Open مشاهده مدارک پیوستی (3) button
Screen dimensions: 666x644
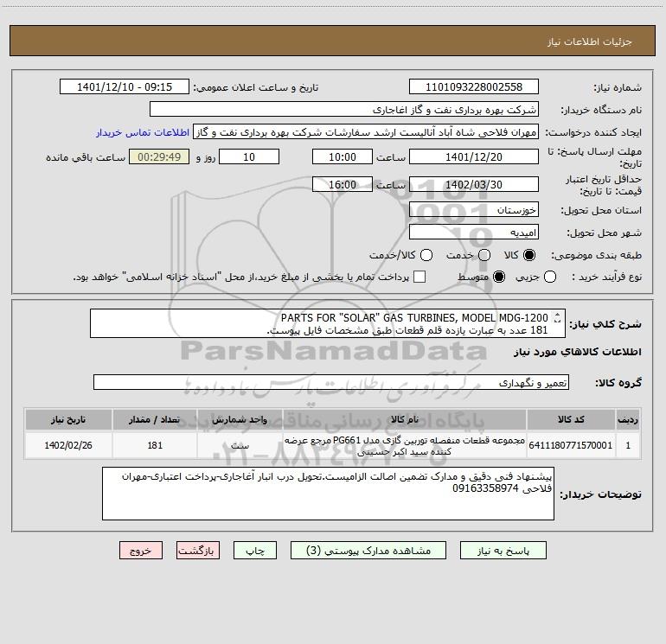pyautogui.click(x=368, y=550)
